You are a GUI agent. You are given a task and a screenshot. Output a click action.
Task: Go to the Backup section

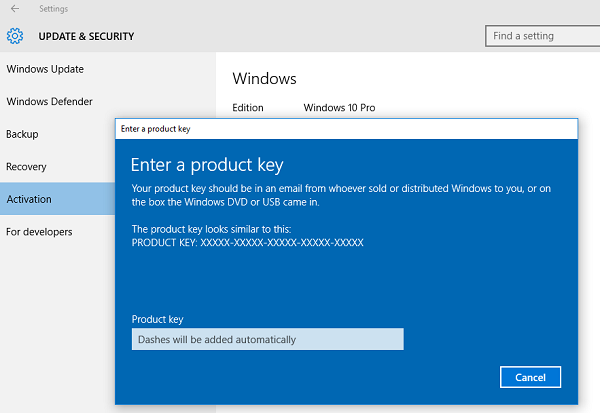pyautogui.click(x=22, y=134)
